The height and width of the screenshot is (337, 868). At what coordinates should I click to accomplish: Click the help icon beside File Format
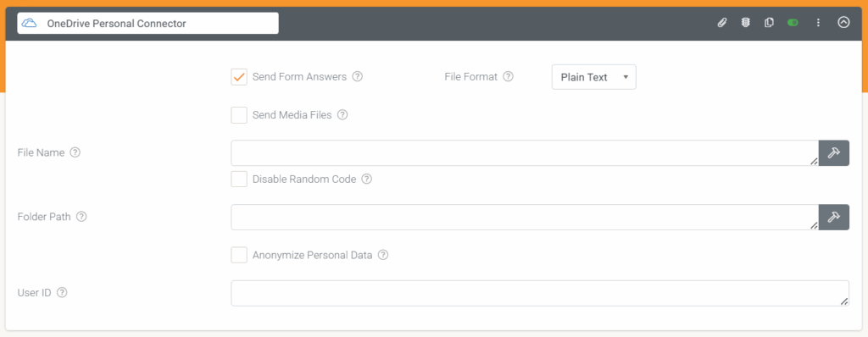[x=509, y=77]
